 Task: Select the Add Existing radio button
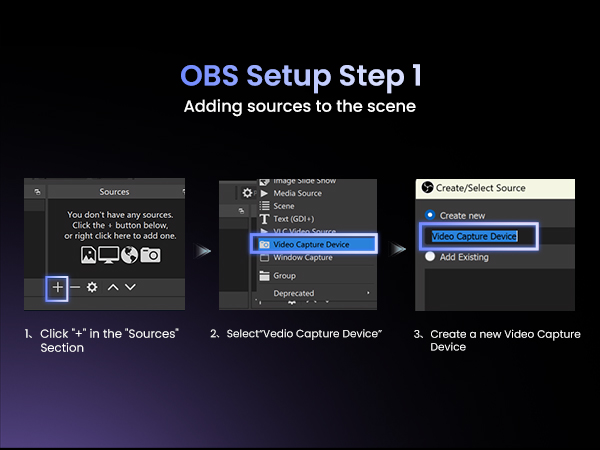431,256
